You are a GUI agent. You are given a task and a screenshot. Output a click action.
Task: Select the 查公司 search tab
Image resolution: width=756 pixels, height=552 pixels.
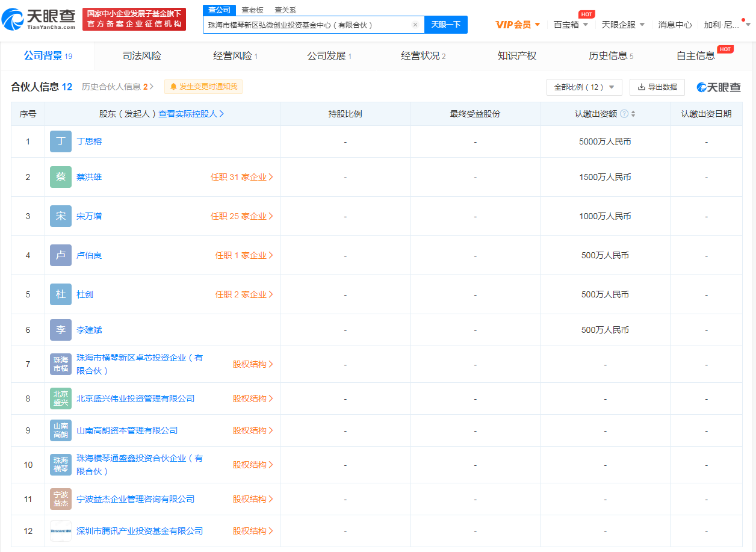(219, 10)
